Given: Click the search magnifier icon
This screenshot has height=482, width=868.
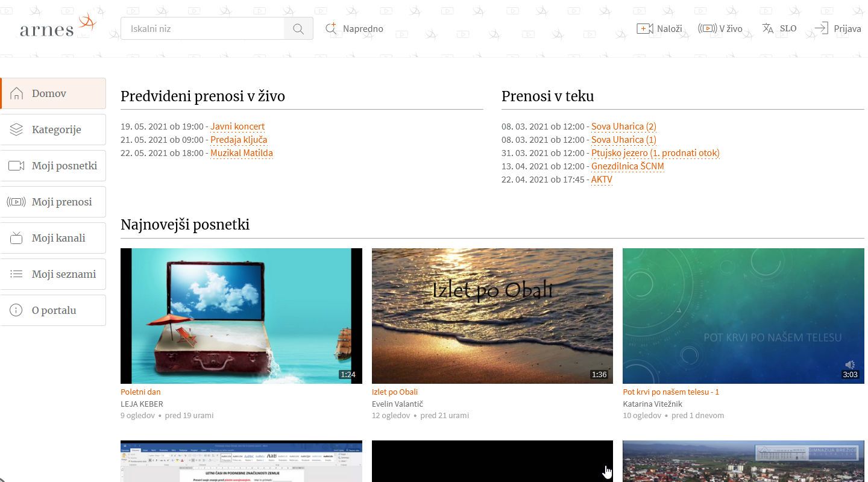Looking at the screenshot, I should click(x=298, y=28).
